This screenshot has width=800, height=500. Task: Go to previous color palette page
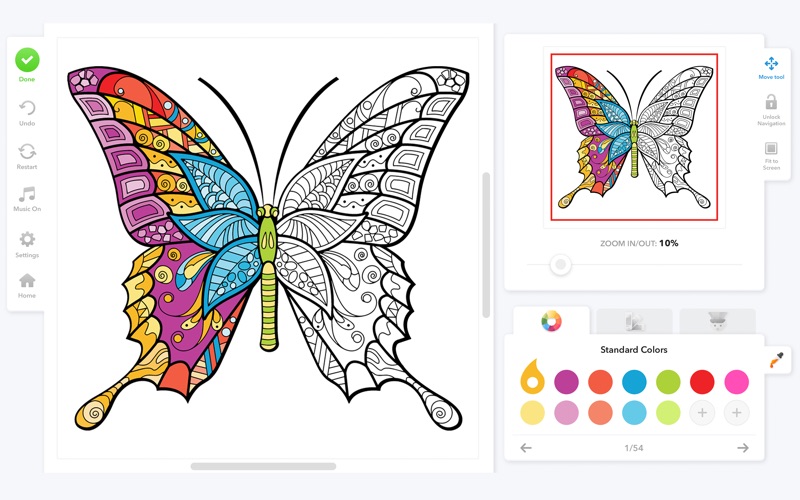(x=526, y=448)
